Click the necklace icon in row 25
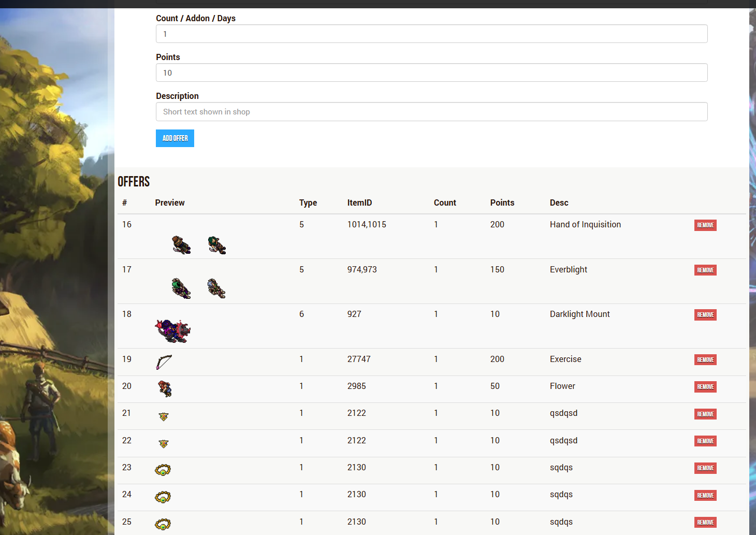This screenshot has width=756, height=535. (163, 524)
